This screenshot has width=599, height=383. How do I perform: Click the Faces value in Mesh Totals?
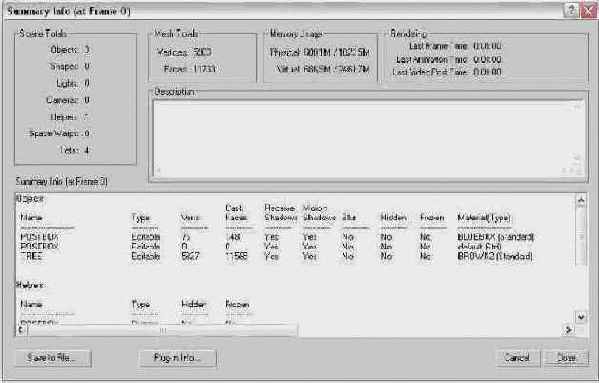[x=205, y=69]
